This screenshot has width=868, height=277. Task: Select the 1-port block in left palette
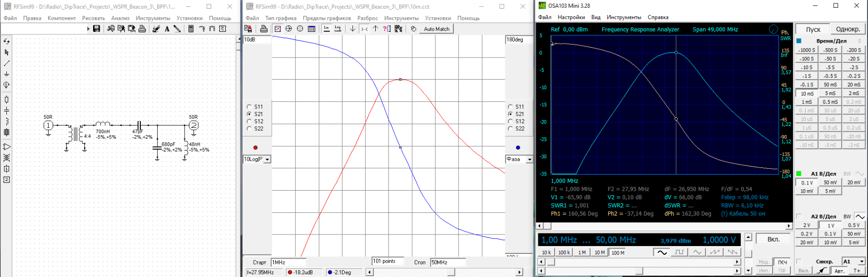click(x=7, y=169)
